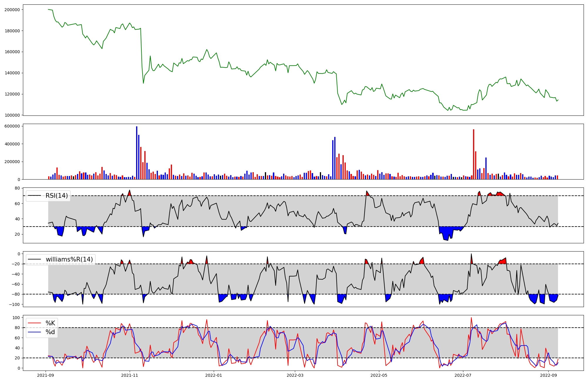Click the tallest red volume bar

[474, 154]
